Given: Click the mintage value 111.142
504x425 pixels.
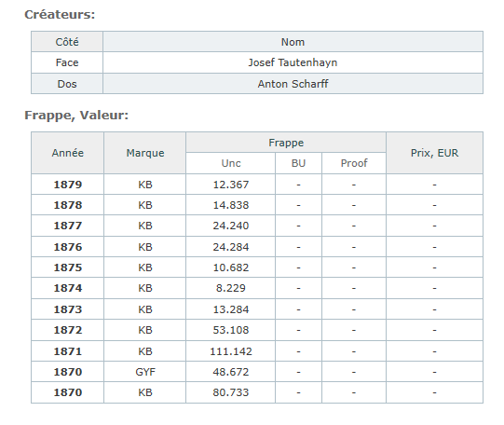Looking at the screenshot, I should (x=231, y=351).
